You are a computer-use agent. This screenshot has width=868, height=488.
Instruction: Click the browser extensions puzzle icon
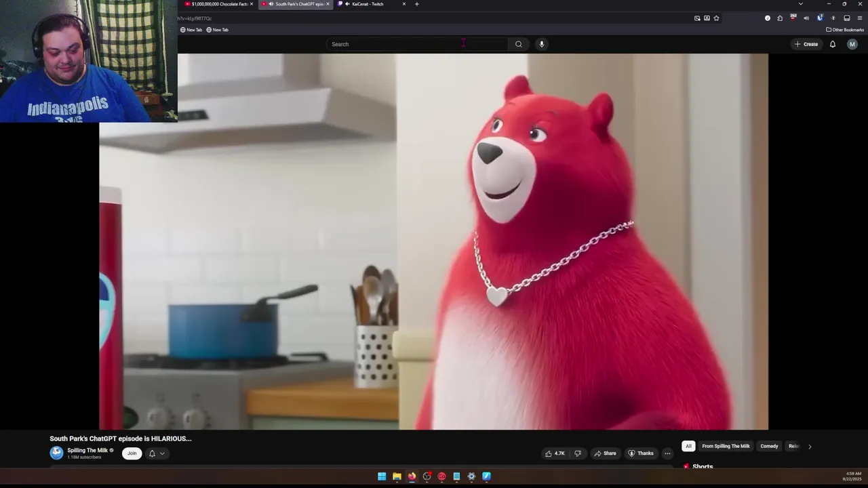click(x=780, y=18)
